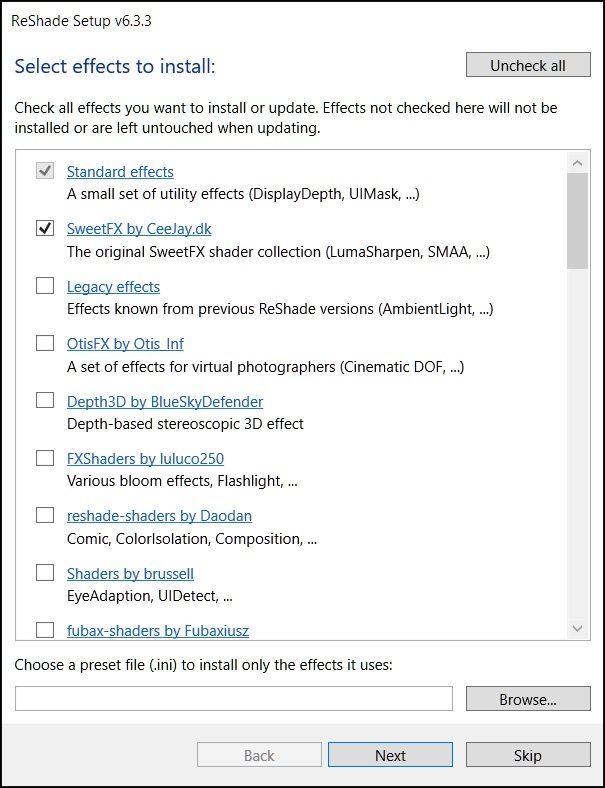Tick the fubax-shaders by Fubaxiusz checkbox
Image resolution: width=605 pixels, height=788 pixels.
45,630
